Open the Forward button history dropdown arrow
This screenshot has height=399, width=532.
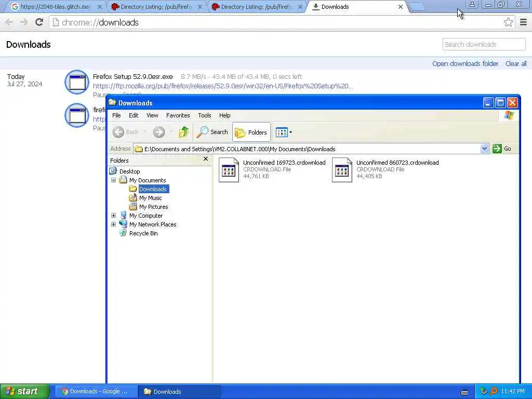[x=171, y=132]
